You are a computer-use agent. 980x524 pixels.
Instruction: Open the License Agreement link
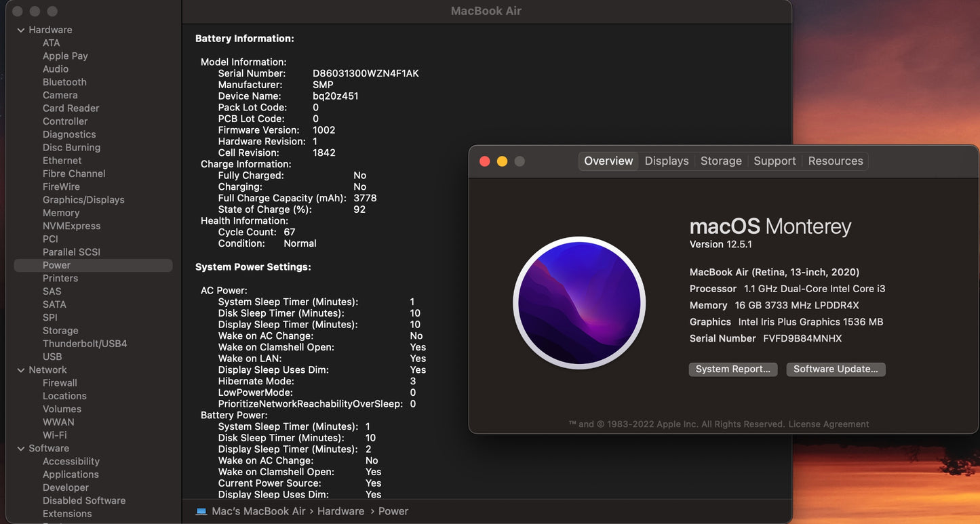828,424
